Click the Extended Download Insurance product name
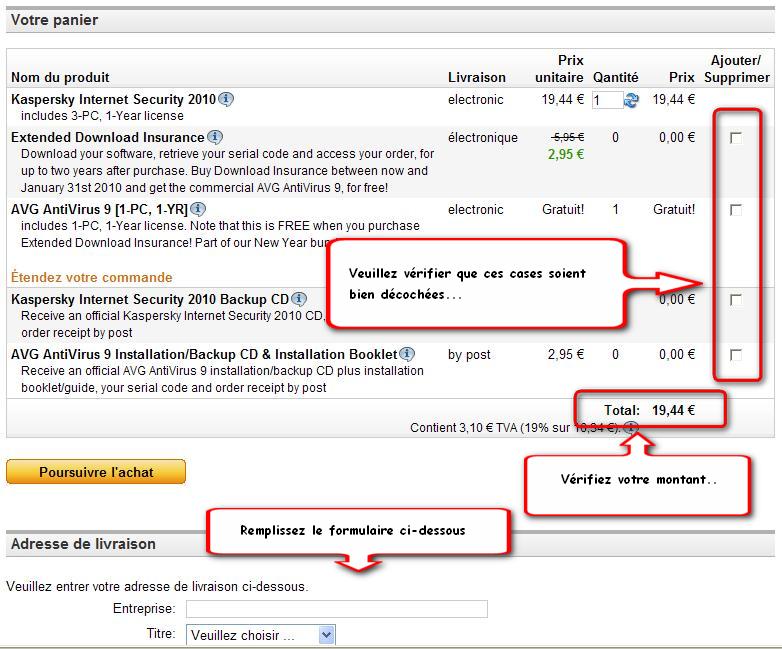This screenshot has height=649, width=782. tap(108, 137)
